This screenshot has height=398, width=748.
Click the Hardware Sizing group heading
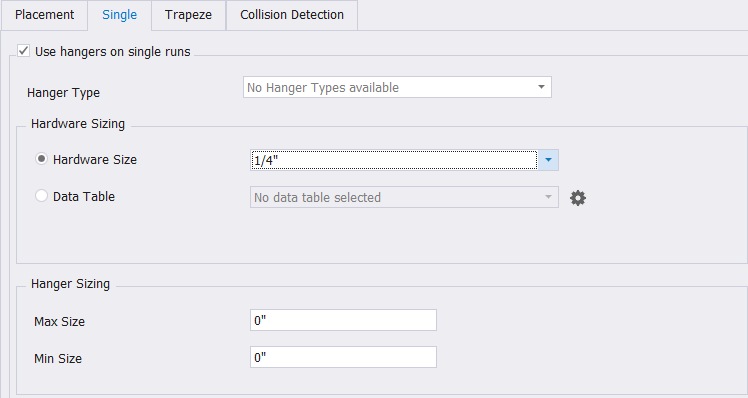[78, 124]
